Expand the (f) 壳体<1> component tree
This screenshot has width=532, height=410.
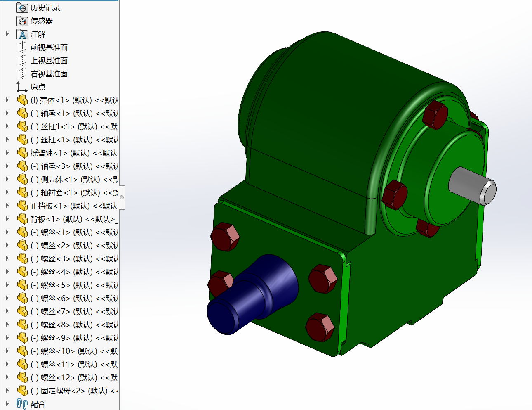pos(7,100)
